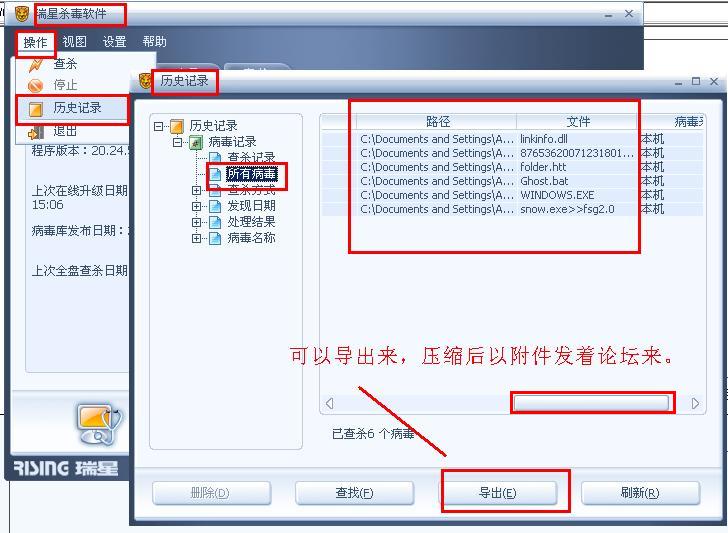The height and width of the screenshot is (533, 728).
Task: Click the 查杀 lightning icon in menu
Action: point(36,65)
